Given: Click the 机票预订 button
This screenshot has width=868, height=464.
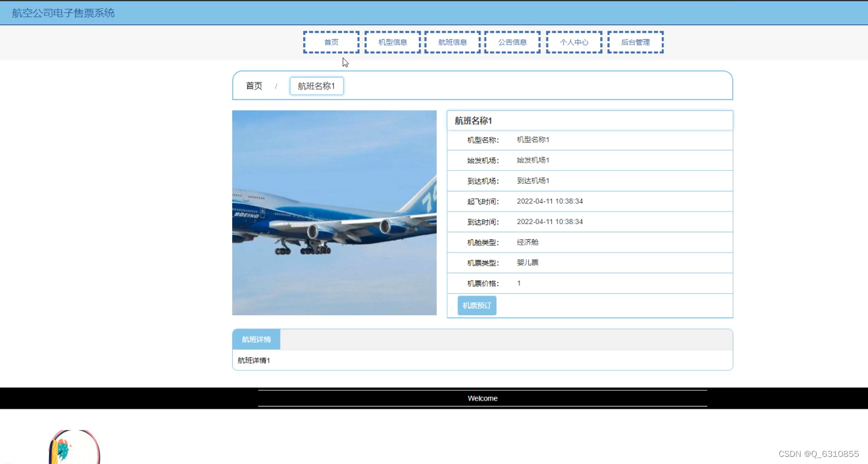Looking at the screenshot, I should [x=477, y=306].
